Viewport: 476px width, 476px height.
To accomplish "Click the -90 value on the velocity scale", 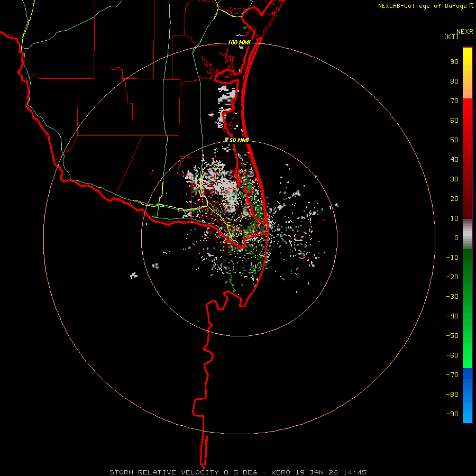I will tap(452, 414).
